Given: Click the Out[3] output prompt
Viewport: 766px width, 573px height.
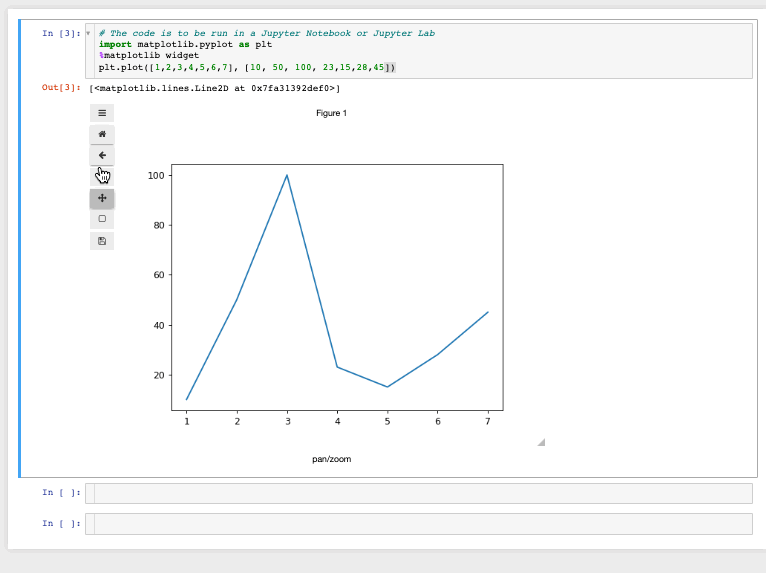Looking at the screenshot, I should (x=60, y=88).
